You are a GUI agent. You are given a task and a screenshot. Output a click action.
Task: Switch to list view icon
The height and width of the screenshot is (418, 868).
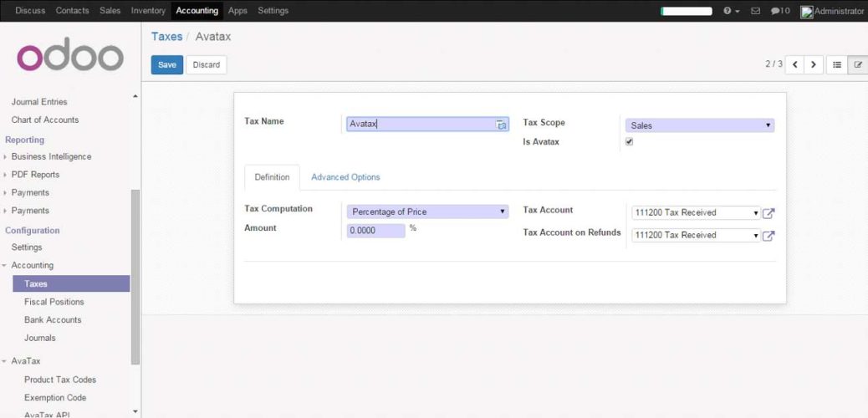pyautogui.click(x=837, y=64)
